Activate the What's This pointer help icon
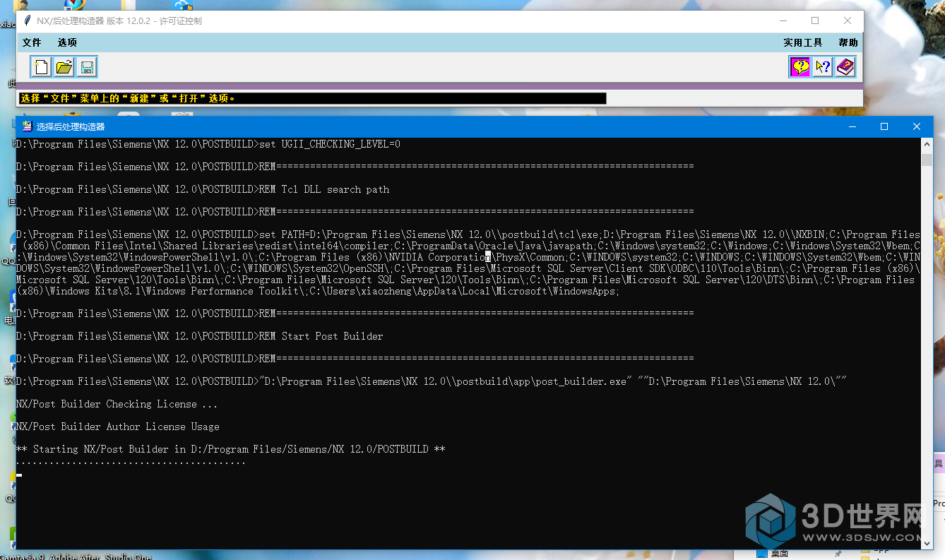The image size is (945, 560). tap(823, 67)
